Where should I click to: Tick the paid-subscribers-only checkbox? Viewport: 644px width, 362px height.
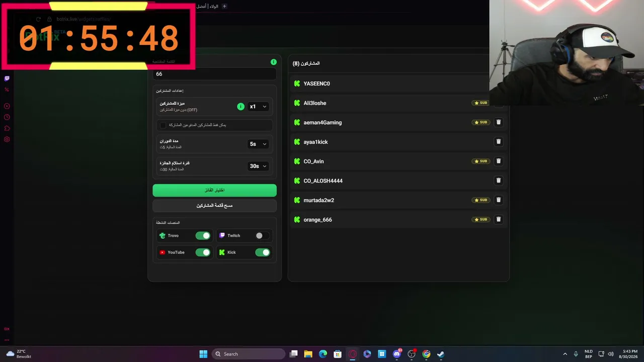(163, 125)
